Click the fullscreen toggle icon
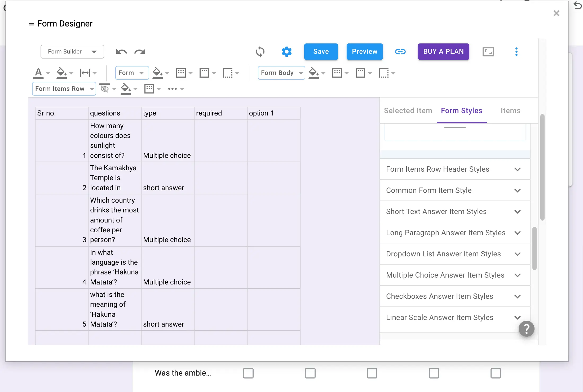The image size is (583, 392). [x=488, y=51]
